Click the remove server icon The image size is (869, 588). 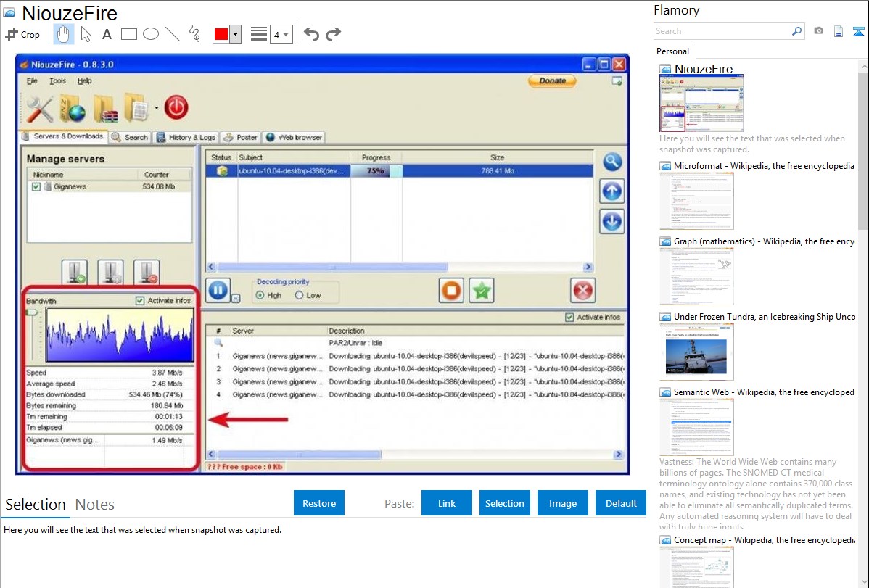[x=147, y=272]
